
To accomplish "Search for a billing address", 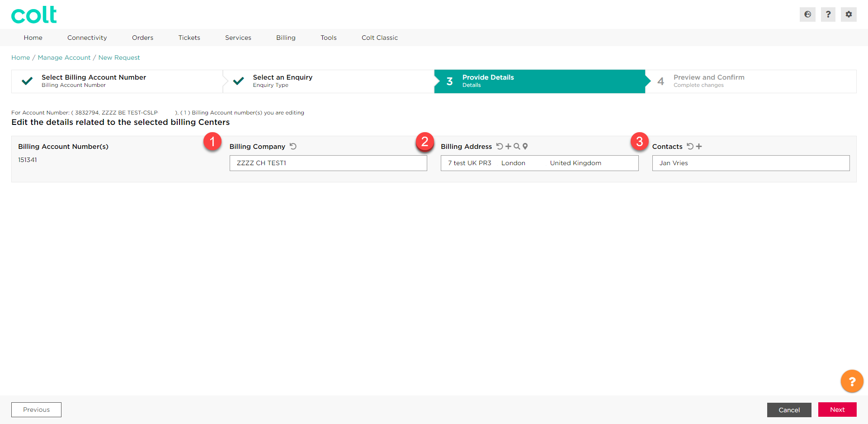I will click(517, 146).
